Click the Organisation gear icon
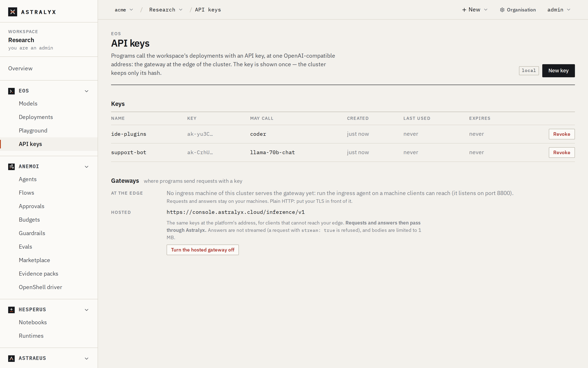This screenshot has height=368, width=588. (x=502, y=10)
